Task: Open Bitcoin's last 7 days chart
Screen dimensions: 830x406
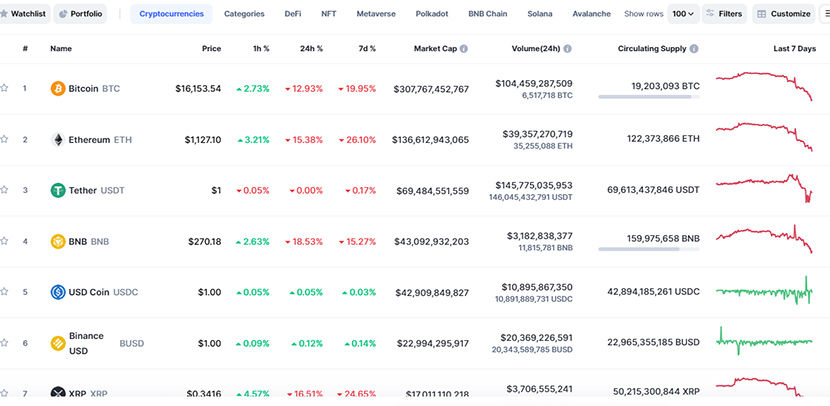Action: tap(764, 86)
